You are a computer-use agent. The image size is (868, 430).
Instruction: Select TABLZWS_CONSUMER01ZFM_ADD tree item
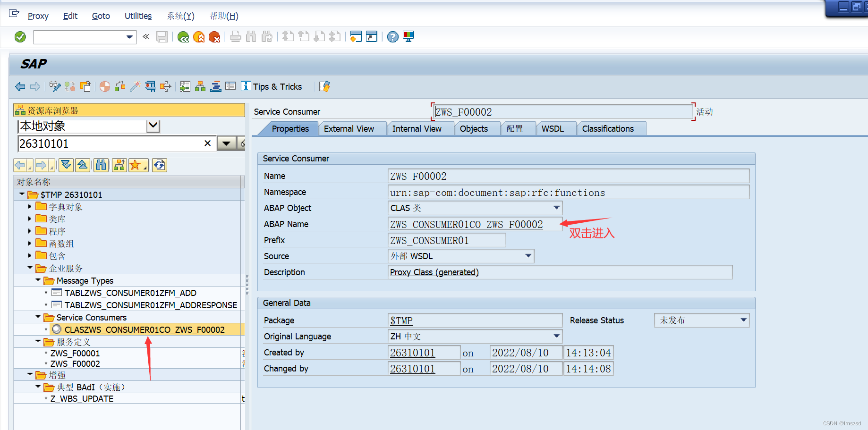point(130,293)
